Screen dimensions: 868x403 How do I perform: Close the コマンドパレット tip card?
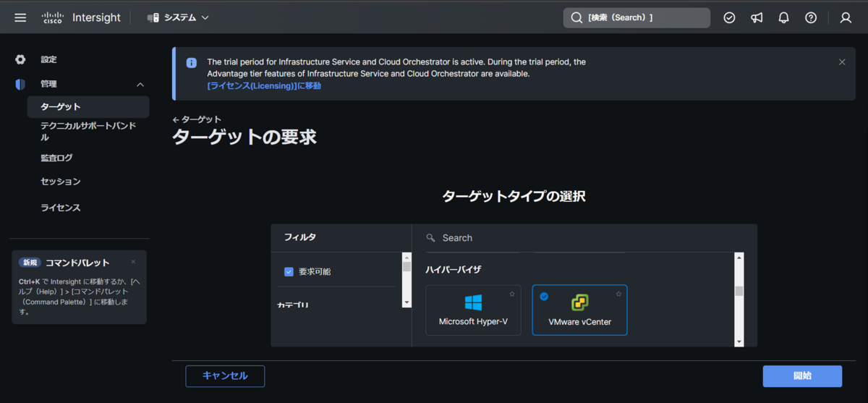tap(133, 262)
